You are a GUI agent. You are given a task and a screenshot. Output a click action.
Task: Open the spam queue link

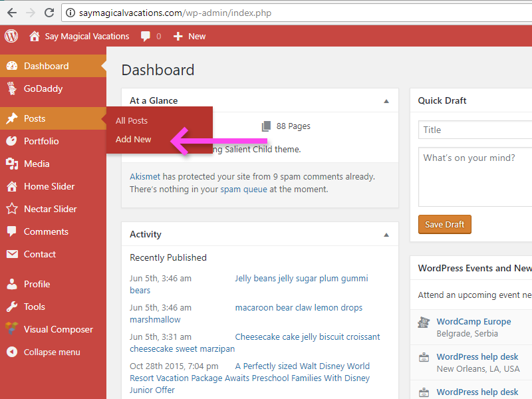[x=243, y=189]
